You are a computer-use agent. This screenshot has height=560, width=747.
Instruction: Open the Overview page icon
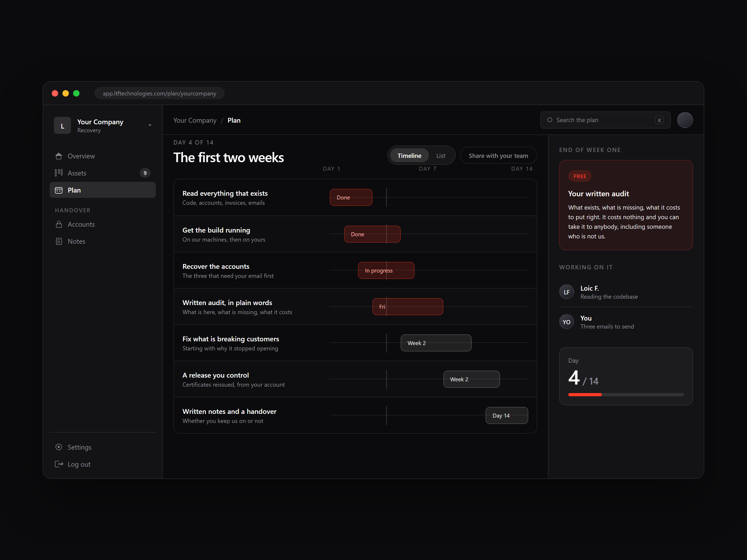59,156
